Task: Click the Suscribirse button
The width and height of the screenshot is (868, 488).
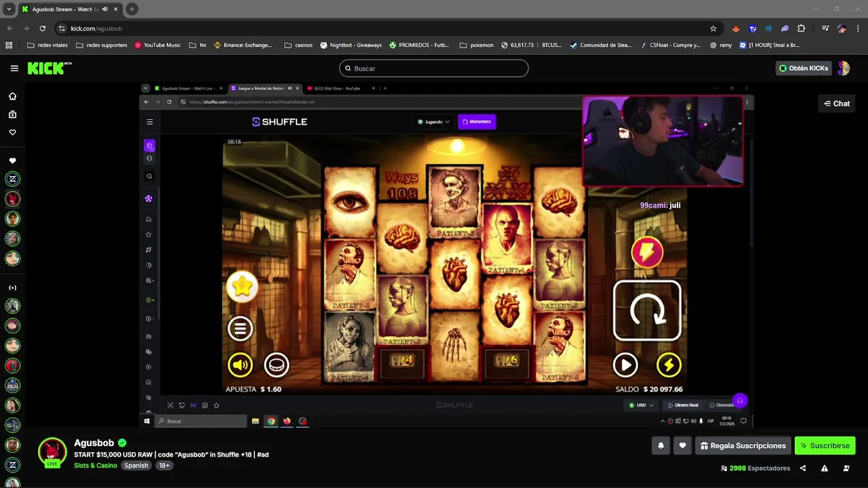Action: [x=825, y=446]
